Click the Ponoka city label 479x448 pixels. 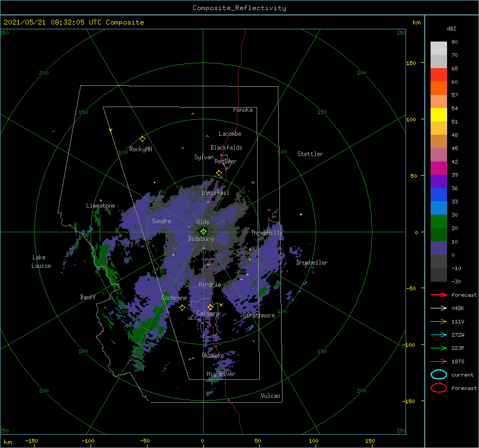point(243,110)
